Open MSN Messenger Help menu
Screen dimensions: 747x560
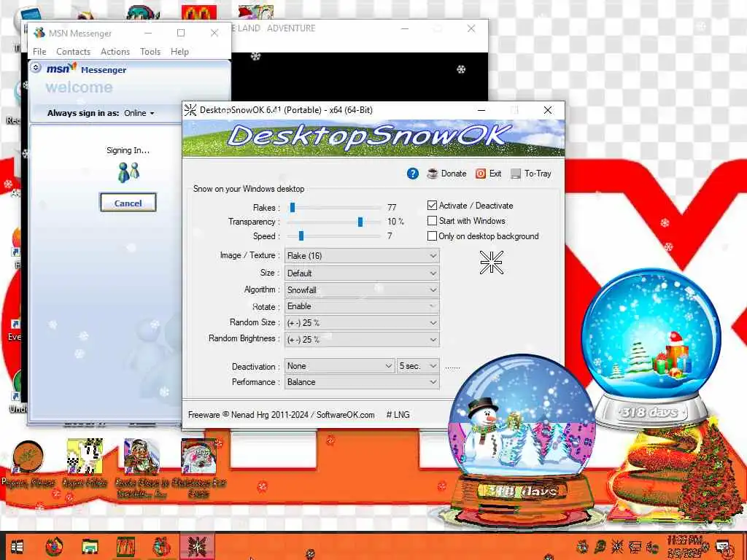pos(179,52)
